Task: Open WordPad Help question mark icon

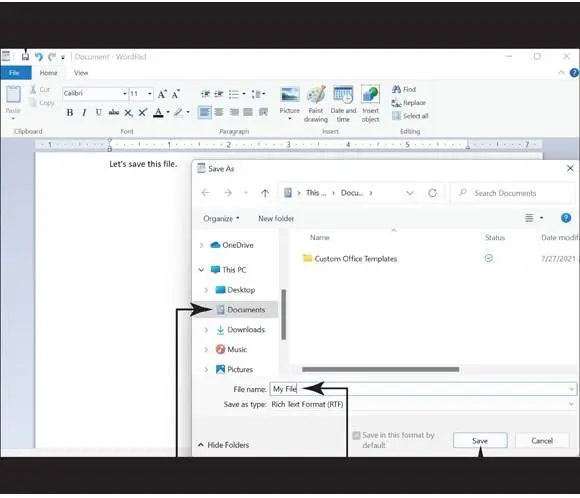Action: [574, 73]
